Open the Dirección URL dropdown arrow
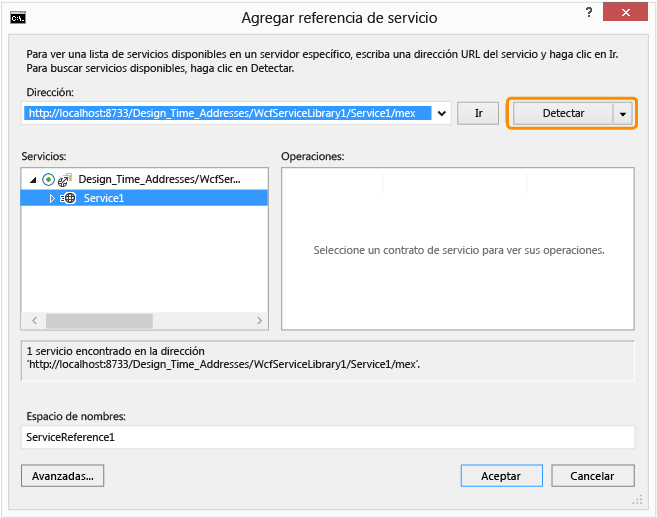 [x=442, y=113]
